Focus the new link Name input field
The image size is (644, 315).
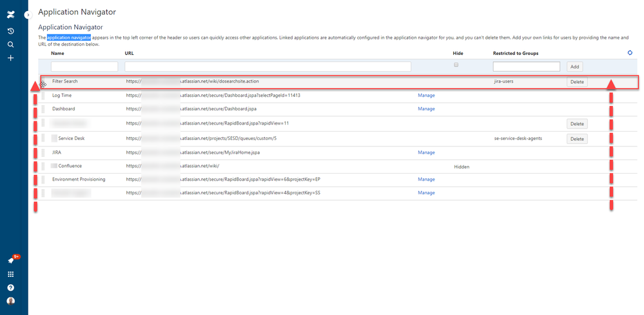coord(84,66)
